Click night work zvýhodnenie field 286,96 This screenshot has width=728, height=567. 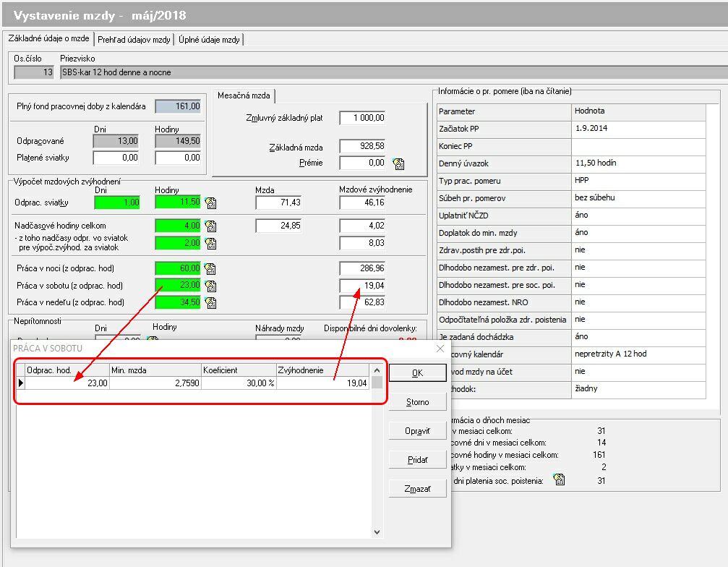click(363, 268)
